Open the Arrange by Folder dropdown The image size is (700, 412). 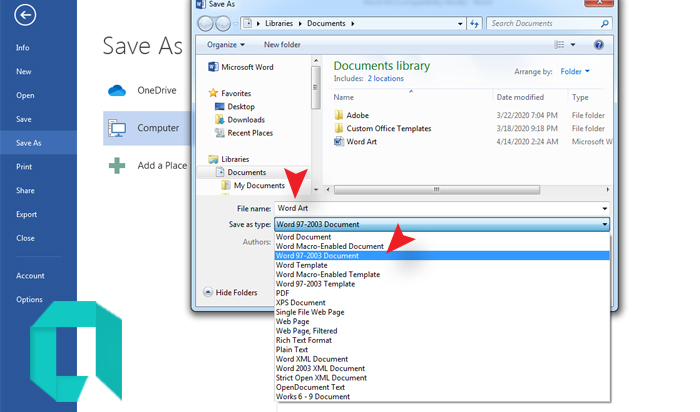(575, 71)
